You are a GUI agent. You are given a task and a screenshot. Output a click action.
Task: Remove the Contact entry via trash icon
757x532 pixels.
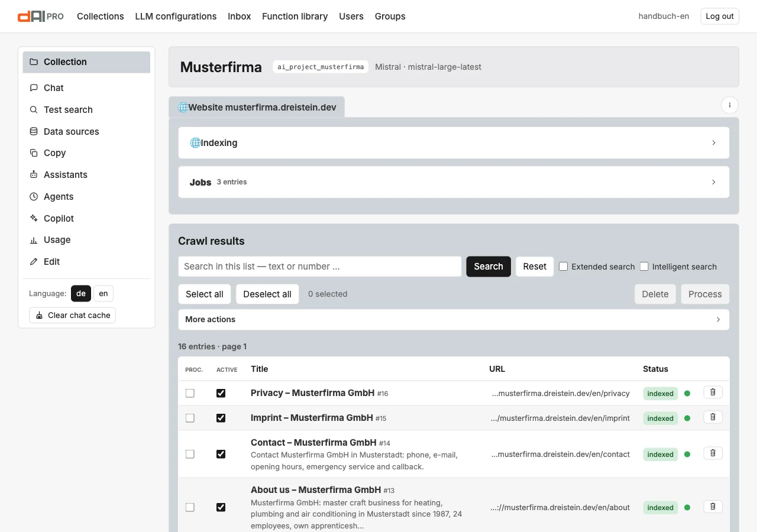pos(713,453)
